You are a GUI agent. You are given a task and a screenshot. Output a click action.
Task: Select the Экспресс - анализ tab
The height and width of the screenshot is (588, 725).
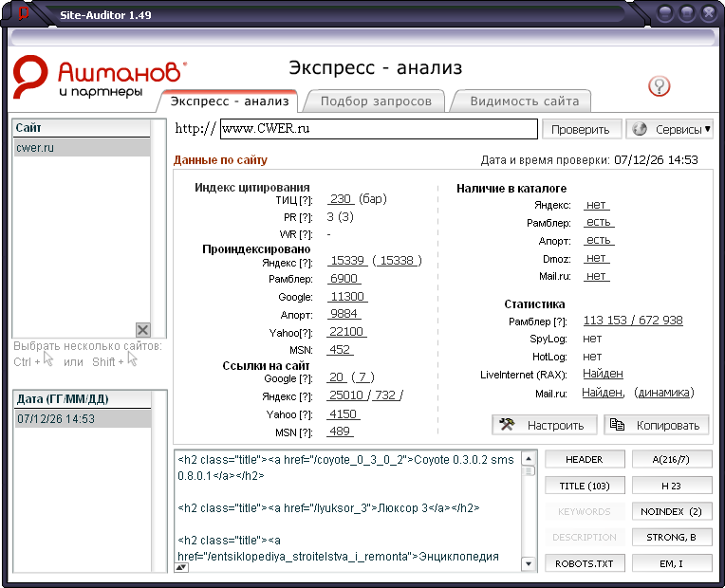point(229,101)
